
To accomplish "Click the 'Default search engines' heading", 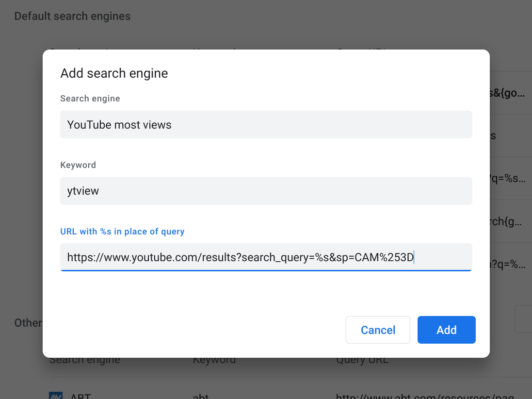I will pos(72,16).
